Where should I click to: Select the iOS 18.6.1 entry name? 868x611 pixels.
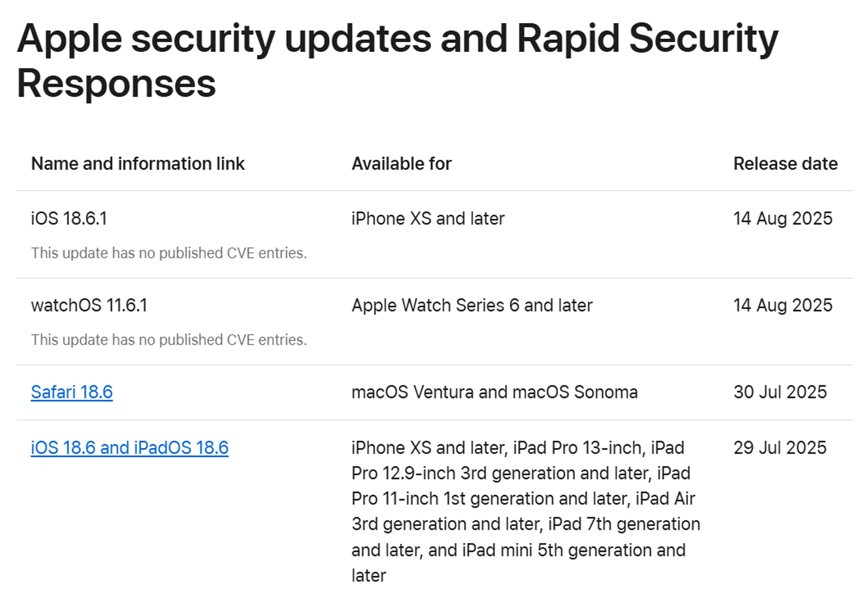pyautogui.click(x=69, y=218)
